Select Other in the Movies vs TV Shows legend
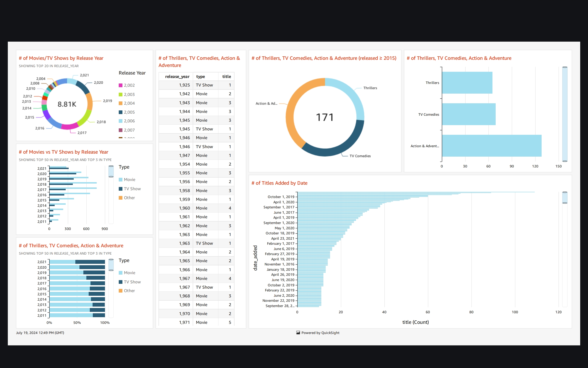 click(127, 198)
